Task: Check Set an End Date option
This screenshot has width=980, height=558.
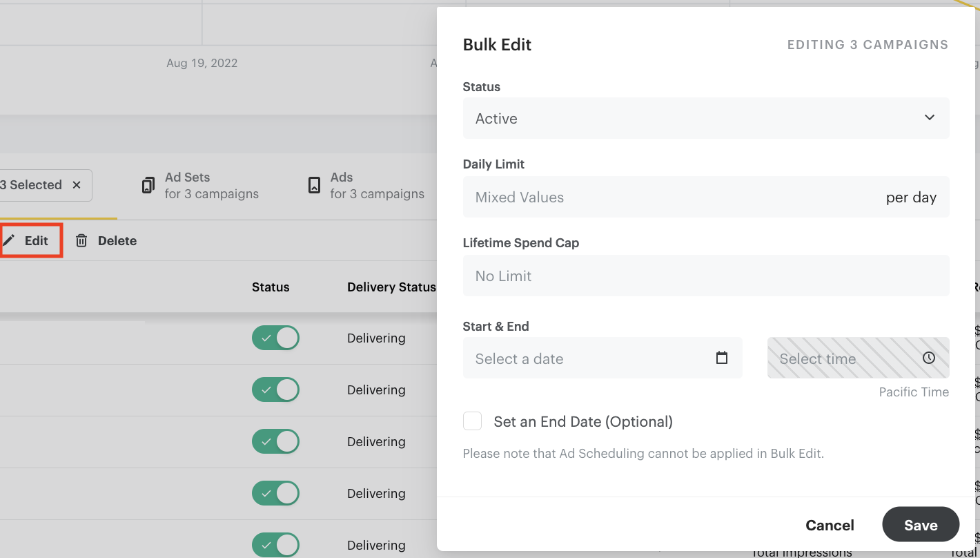Action: click(x=472, y=421)
